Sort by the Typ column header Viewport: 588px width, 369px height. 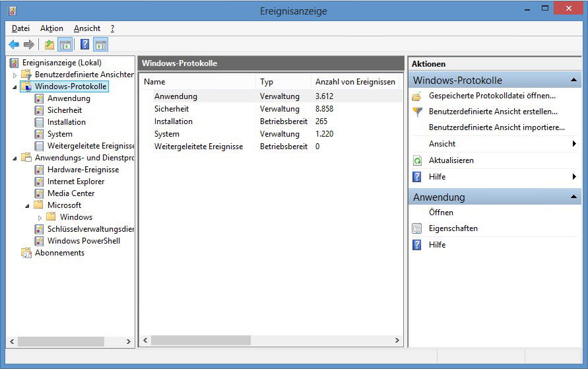[x=284, y=82]
